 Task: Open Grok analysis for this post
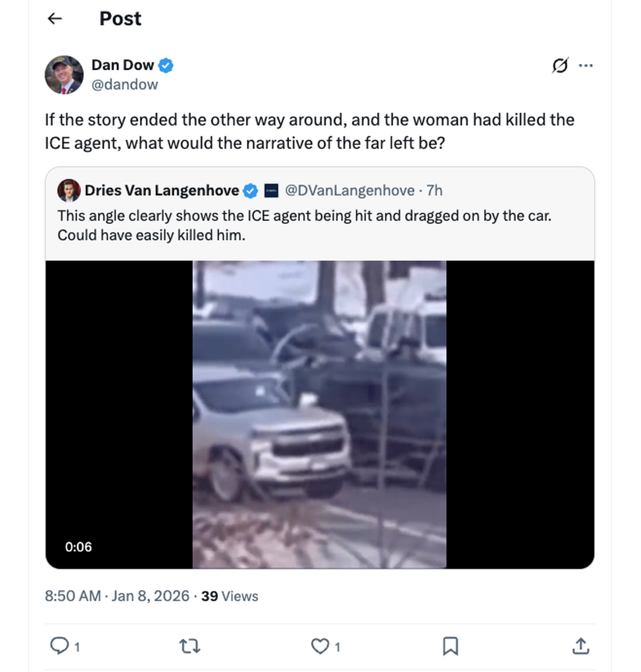pos(559,65)
